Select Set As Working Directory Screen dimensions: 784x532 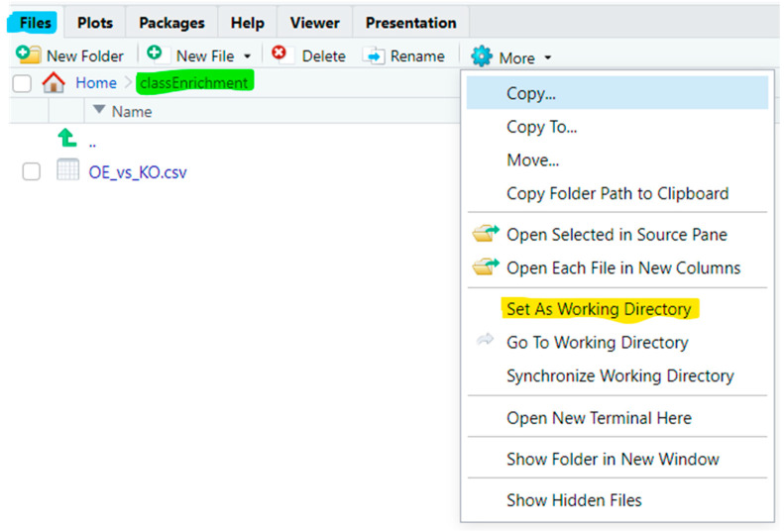click(x=617, y=308)
